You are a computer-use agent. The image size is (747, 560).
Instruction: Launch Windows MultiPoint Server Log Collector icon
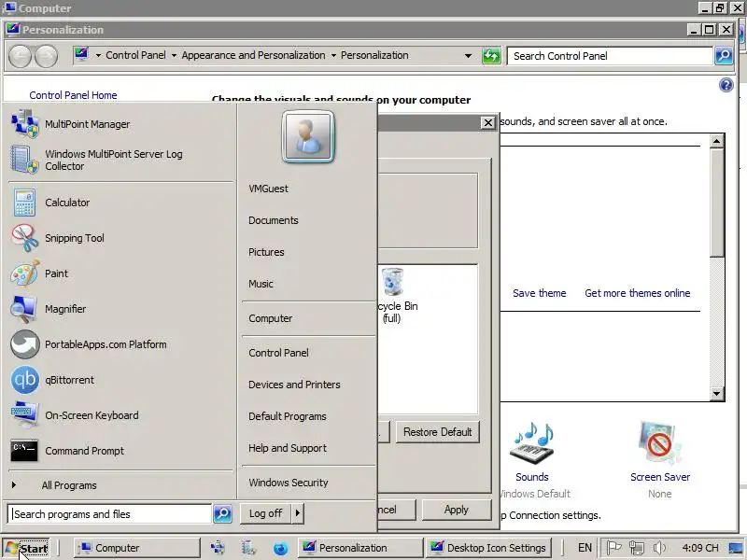(25, 160)
